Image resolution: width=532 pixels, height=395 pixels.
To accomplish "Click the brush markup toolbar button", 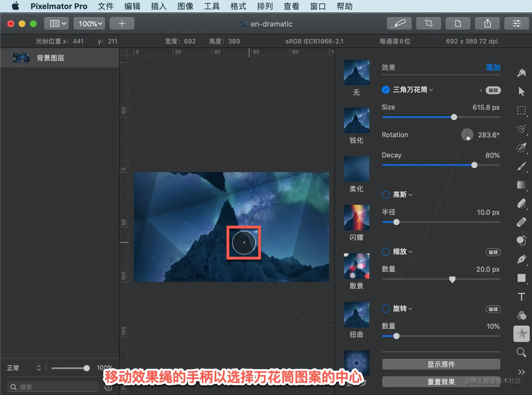I will (x=399, y=24).
